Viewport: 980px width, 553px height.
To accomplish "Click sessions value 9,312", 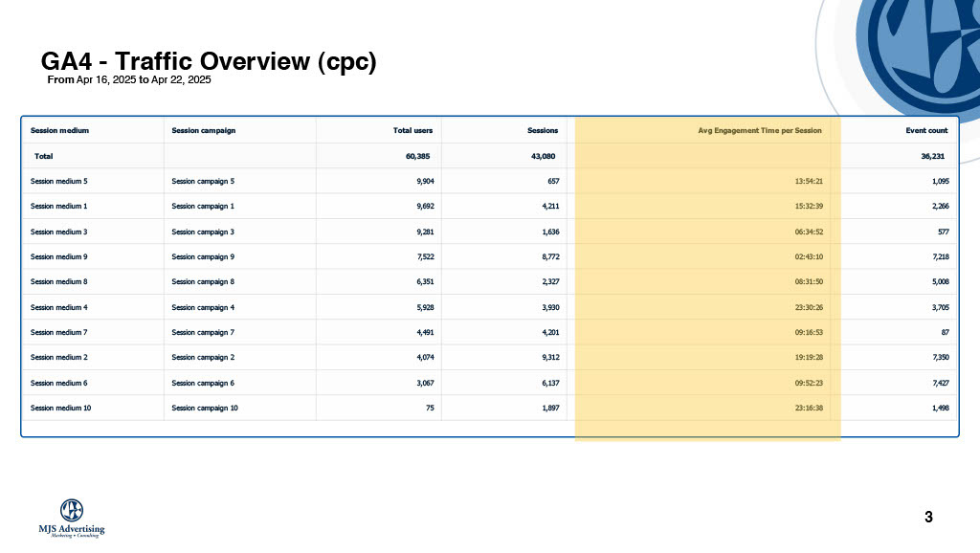I will pos(550,358).
